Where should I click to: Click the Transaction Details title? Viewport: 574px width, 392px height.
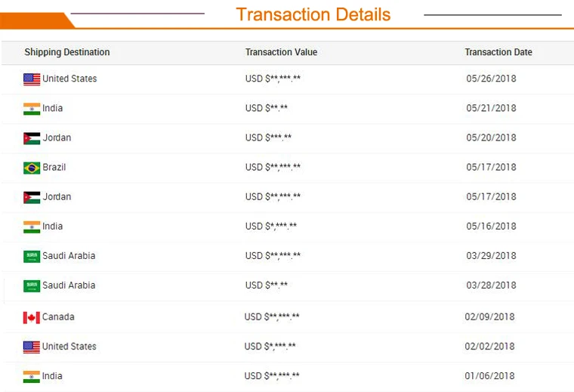[313, 14]
